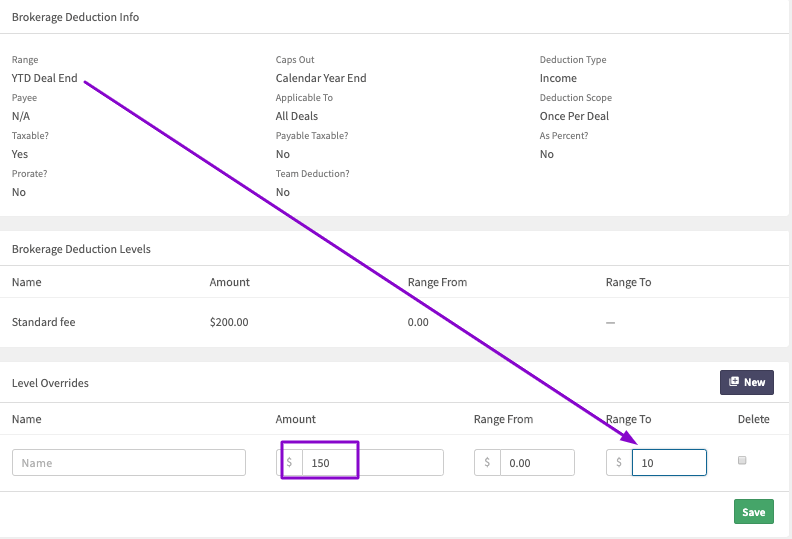Viewport: 792px width, 539px height.
Task: Click the Once Per Deal scope value
Action: (574, 116)
